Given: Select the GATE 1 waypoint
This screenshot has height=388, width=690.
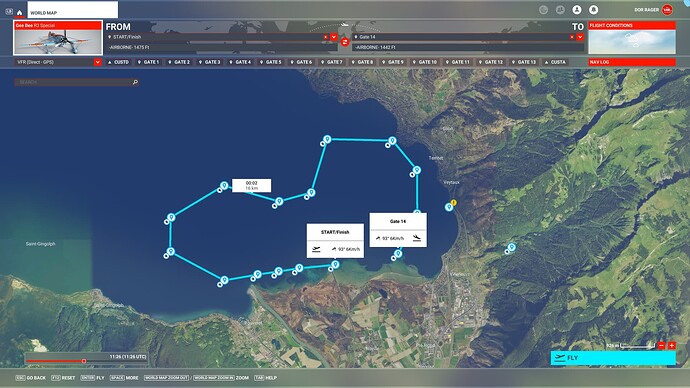Looking at the screenshot, I should [148, 62].
